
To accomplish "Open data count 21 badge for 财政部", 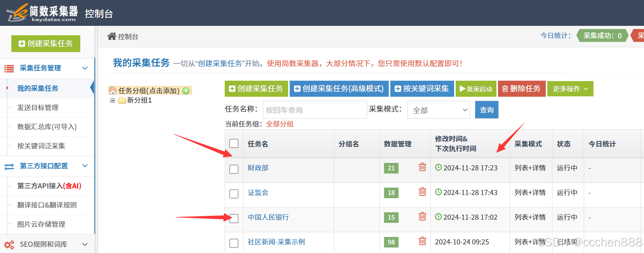I will (391, 168).
